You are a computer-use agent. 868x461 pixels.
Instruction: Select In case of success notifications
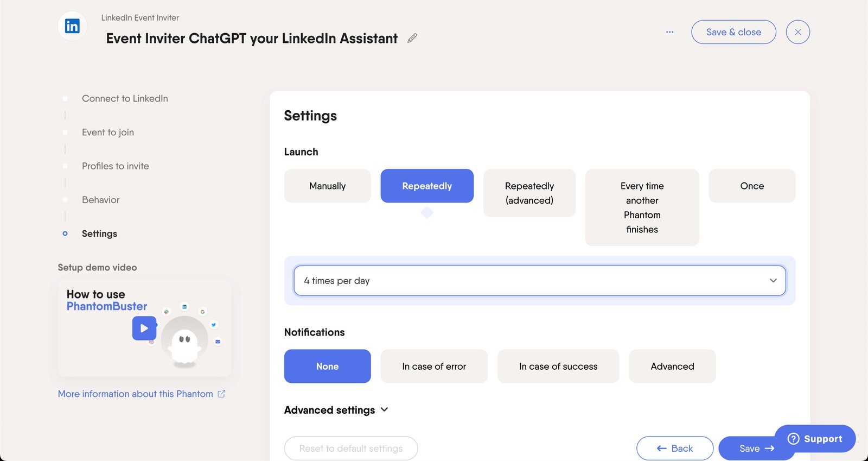click(558, 366)
